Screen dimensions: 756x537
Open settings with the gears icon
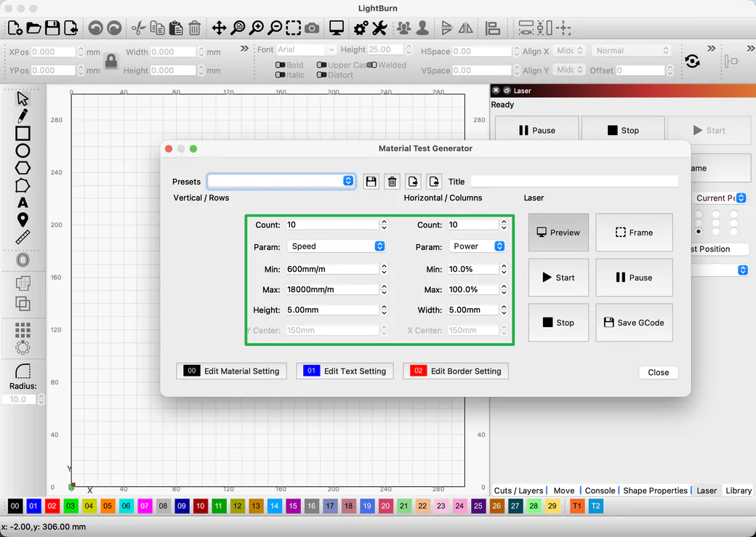click(x=361, y=28)
